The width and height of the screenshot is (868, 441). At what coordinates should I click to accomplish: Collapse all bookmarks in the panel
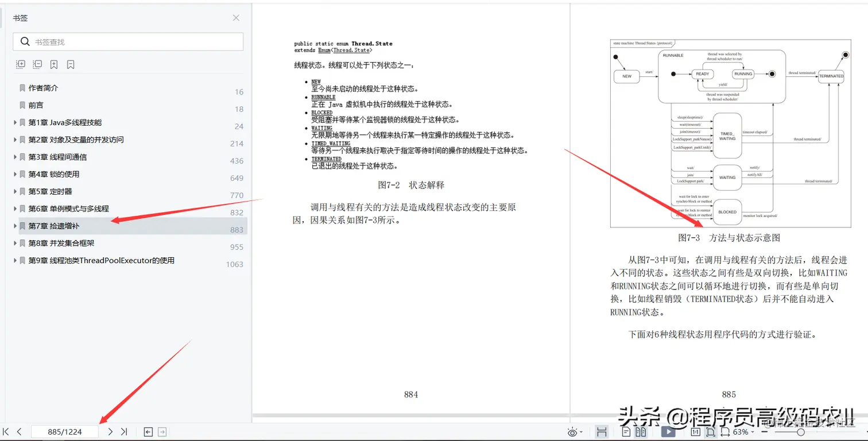[x=37, y=64]
